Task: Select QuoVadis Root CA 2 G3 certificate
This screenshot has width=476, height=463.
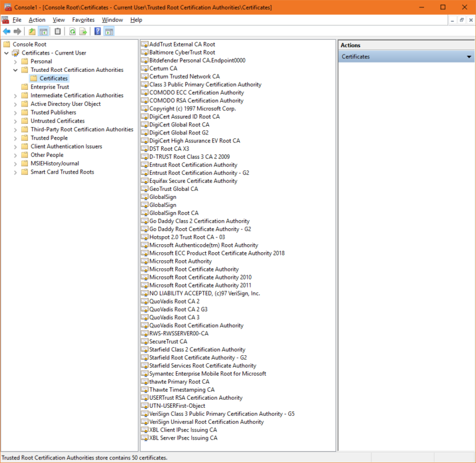Action: pos(178,309)
